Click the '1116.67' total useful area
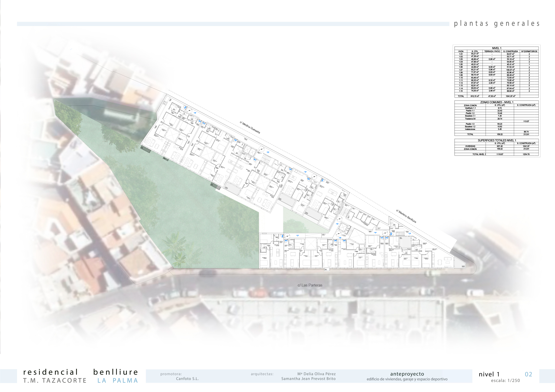The image size is (555, 392). pos(500,154)
